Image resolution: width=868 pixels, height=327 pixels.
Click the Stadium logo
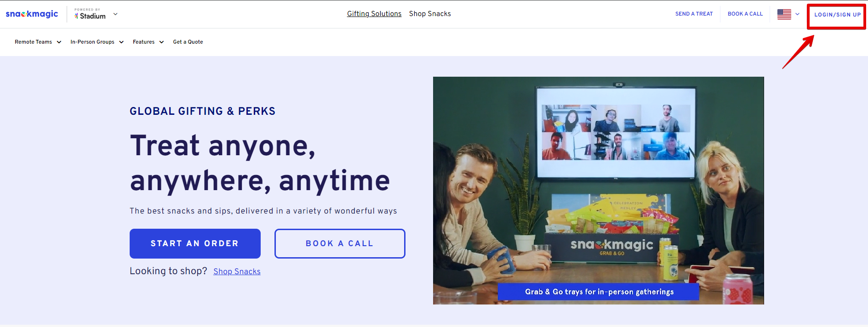[x=90, y=14]
